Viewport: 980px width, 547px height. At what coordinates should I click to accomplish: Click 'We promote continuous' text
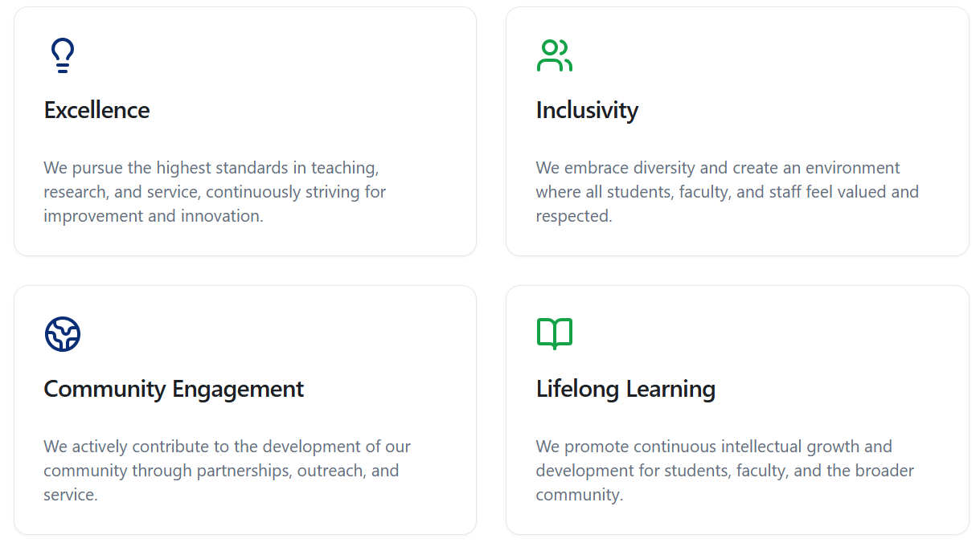625,447
